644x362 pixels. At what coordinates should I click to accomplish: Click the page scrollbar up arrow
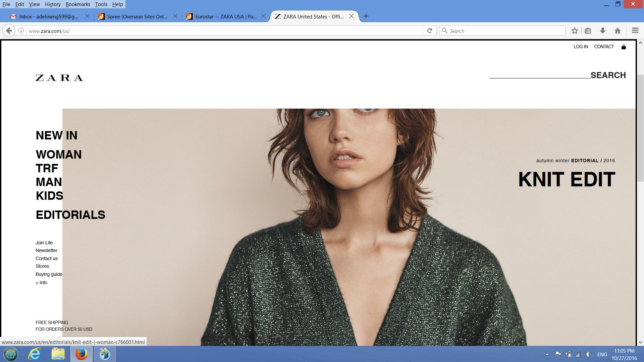[640, 43]
